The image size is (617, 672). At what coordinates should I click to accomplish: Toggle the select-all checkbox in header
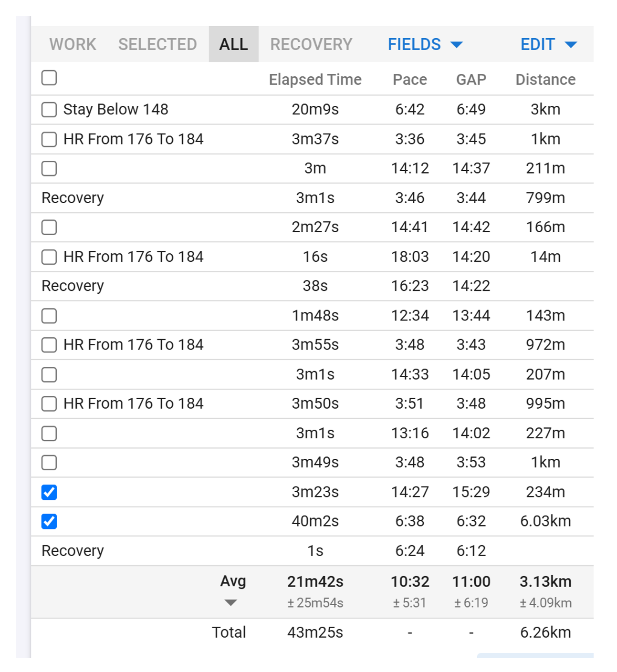[49, 78]
